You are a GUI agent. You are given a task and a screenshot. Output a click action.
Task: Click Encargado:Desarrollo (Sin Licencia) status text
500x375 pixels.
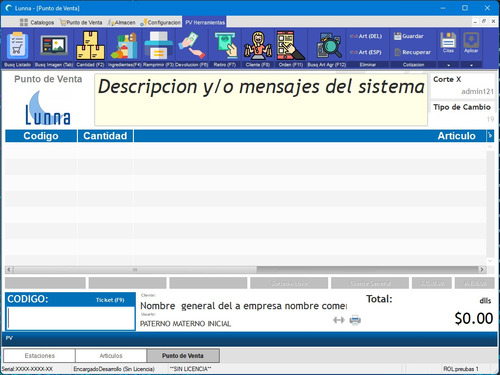click(114, 369)
